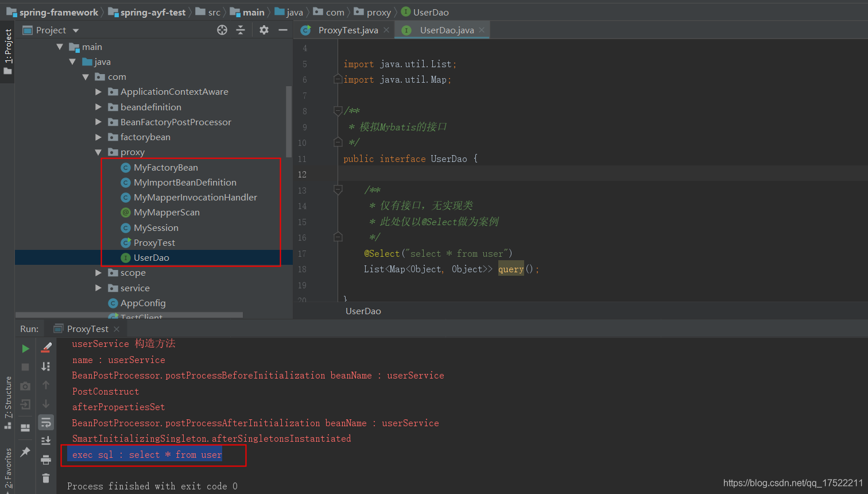Click UserDao breadcrumb in navigation bar
The height and width of the screenshot is (494, 868).
coord(431,12)
